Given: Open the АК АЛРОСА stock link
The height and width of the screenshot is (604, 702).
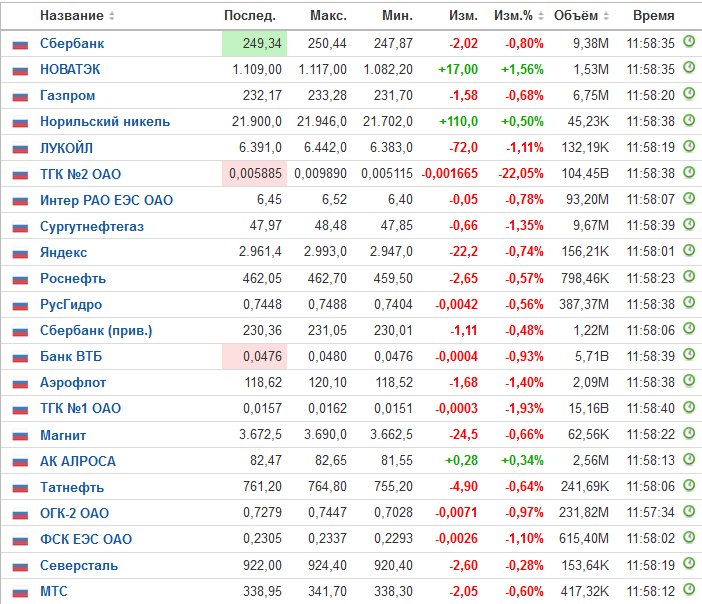Looking at the screenshot, I should 78,461.
